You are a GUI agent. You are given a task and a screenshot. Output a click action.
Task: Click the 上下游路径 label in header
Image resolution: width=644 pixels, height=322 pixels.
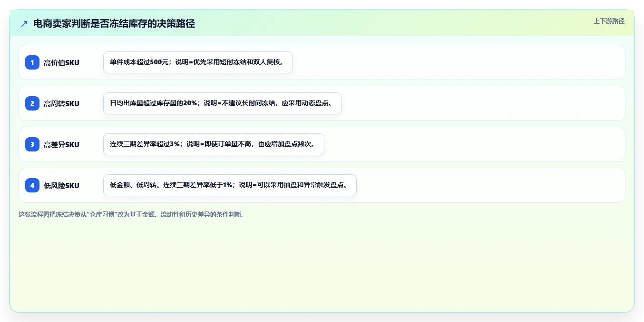[x=609, y=21]
